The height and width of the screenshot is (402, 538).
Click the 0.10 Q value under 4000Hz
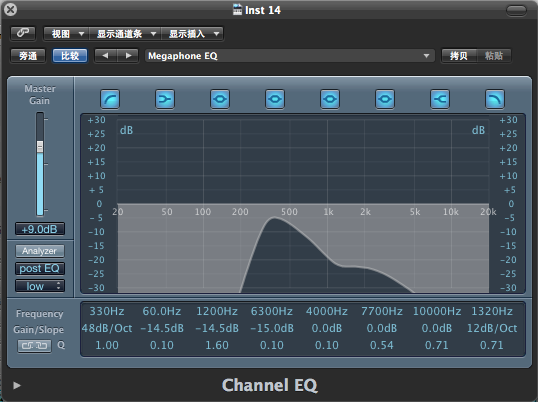(x=327, y=345)
